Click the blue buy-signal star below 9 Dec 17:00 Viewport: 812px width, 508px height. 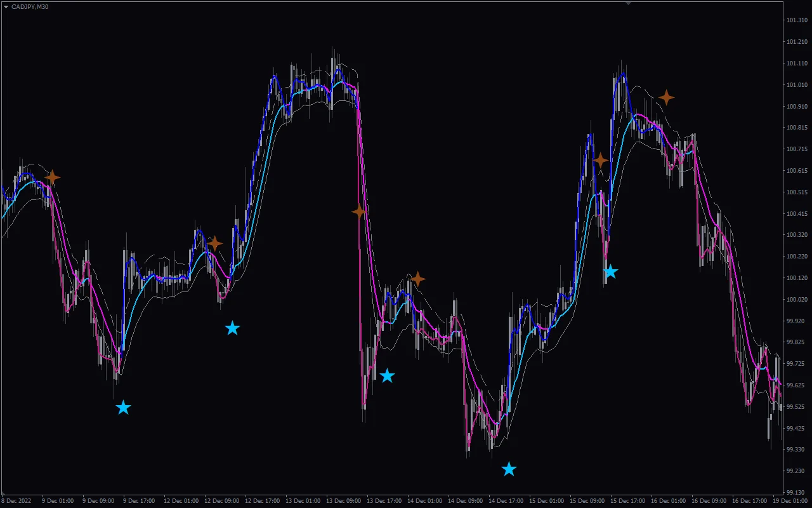pyautogui.click(x=123, y=408)
